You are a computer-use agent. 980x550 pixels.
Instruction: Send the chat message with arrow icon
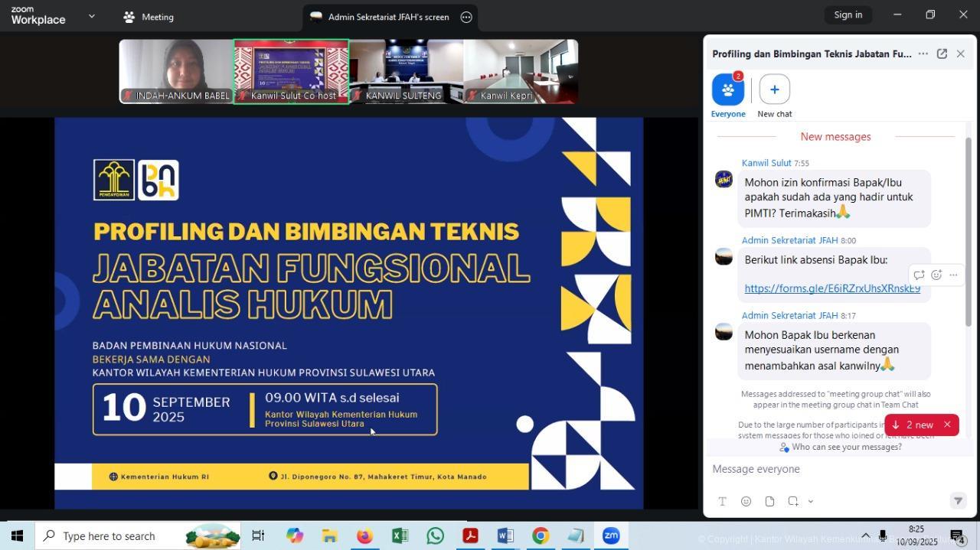(x=957, y=500)
